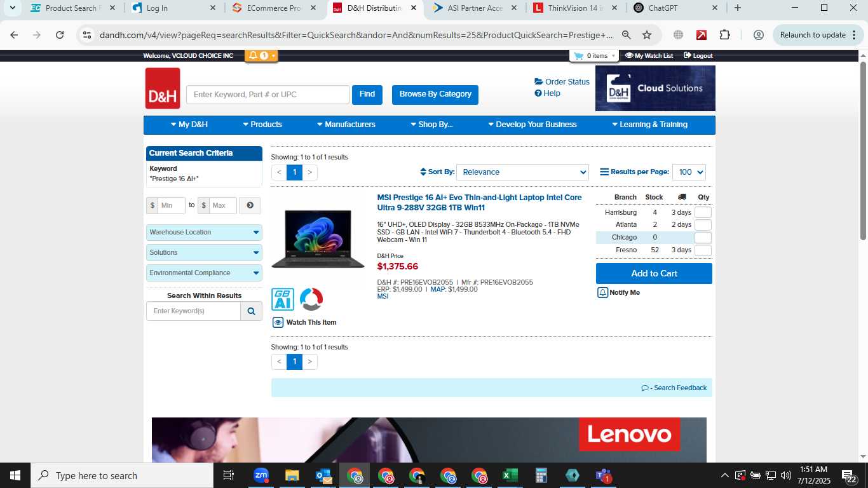Open Outlook from the taskbar

[323, 475]
